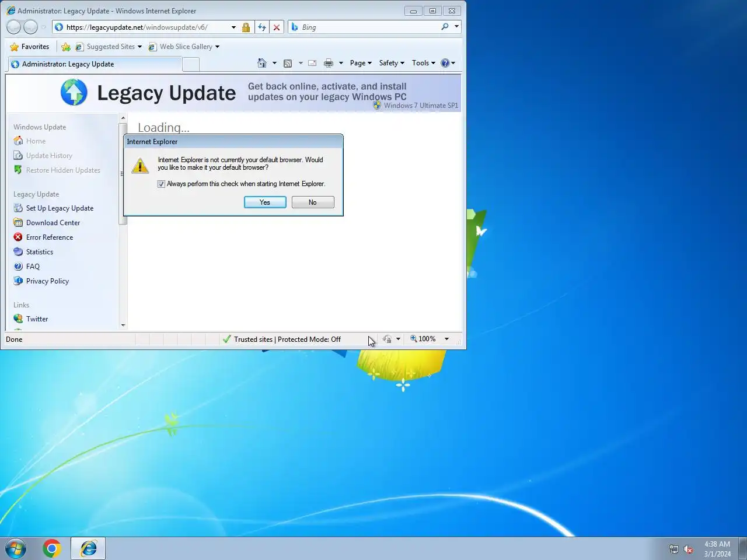Open the Home link in sidebar

click(36, 141)
